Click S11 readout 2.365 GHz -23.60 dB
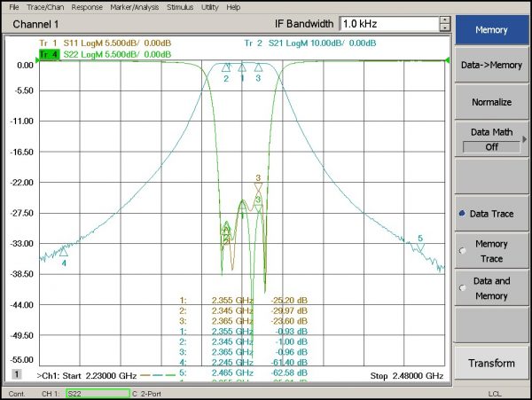The height and width of the screenshot is (400, 532). (x=243, y=321)
